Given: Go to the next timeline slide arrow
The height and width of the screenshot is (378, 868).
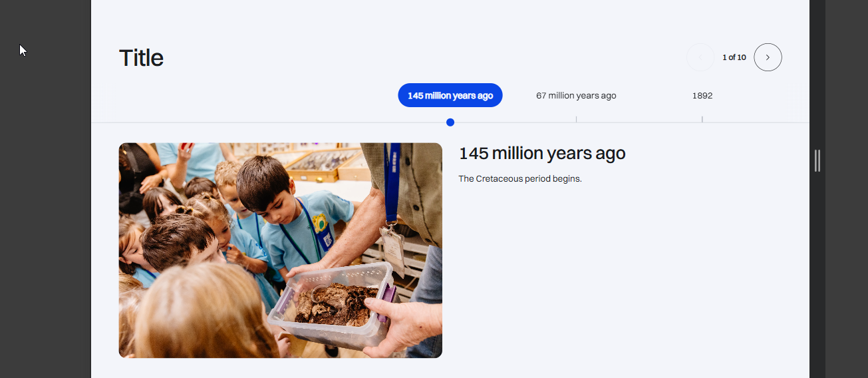Looking at the screenshot, I should point(768,57).
